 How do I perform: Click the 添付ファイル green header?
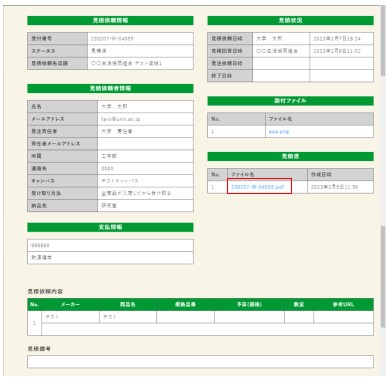coord(290,101)
